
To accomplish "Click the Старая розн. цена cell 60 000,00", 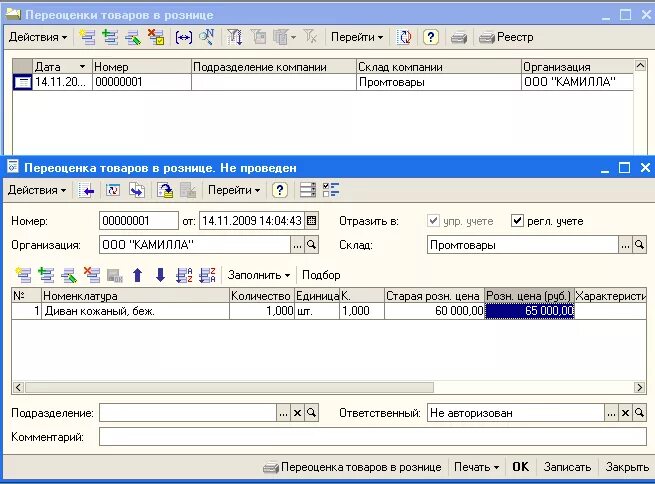I will (434, 311).
